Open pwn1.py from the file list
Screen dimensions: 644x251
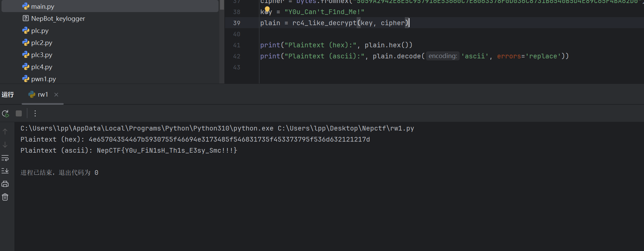[44, 79]
